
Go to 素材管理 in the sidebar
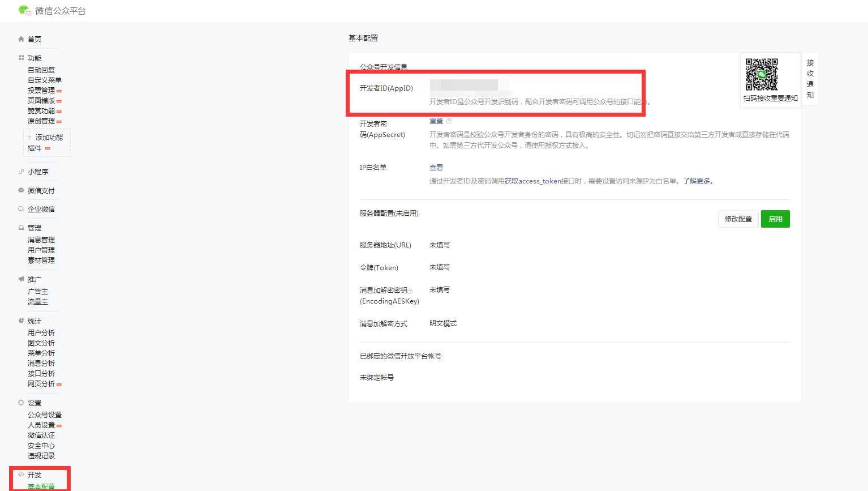point(41,260)
